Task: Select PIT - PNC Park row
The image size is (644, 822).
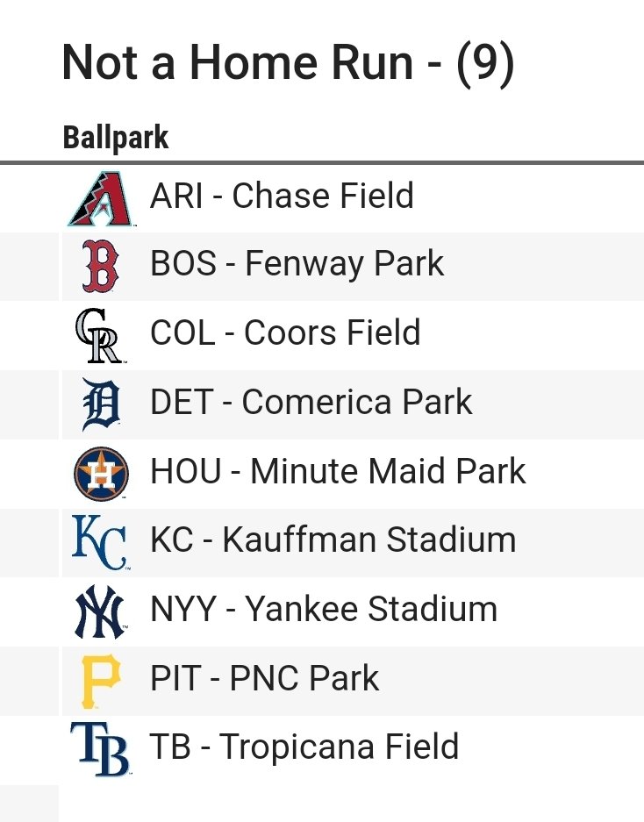Action: tap(322, 681)
